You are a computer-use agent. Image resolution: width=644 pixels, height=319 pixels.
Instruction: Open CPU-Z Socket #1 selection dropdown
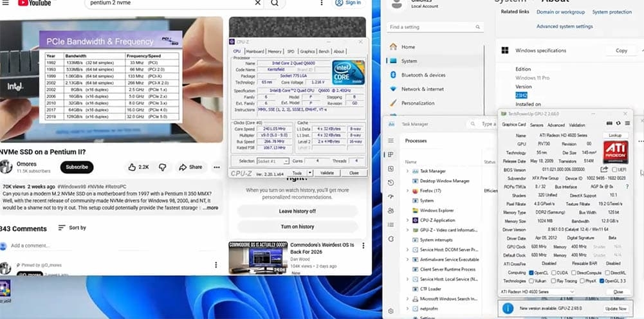point(273,161)
